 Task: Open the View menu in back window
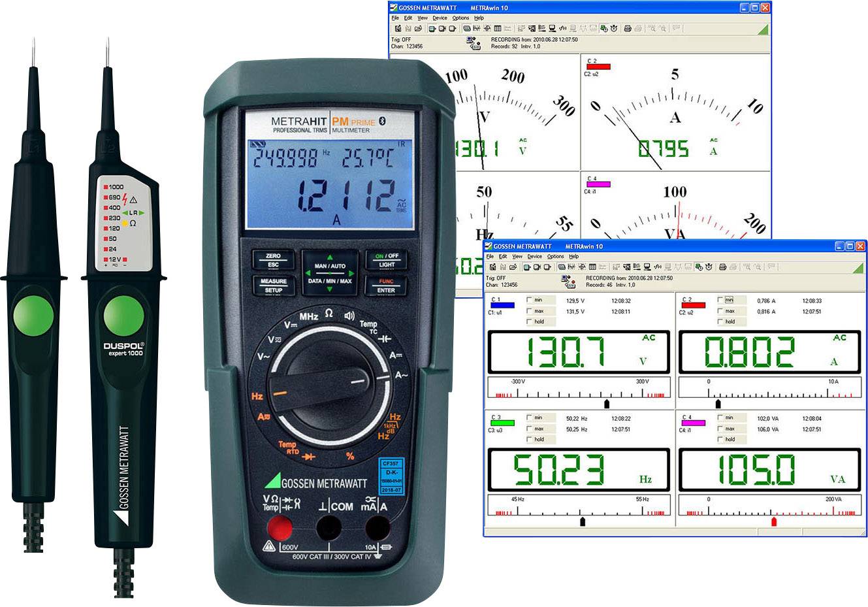pyautogui.click(x=423, y=18)
